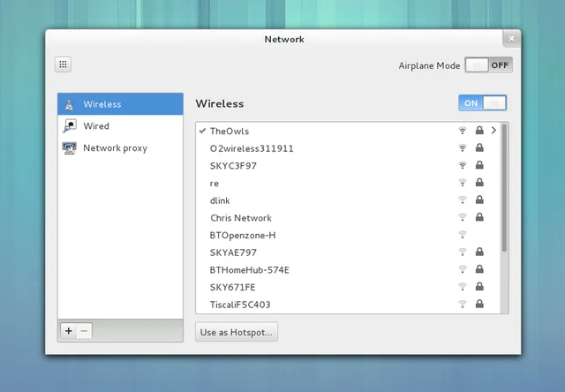Click the lock icon for O2wireless311911
565x392 pixels.
pos(479,148)
